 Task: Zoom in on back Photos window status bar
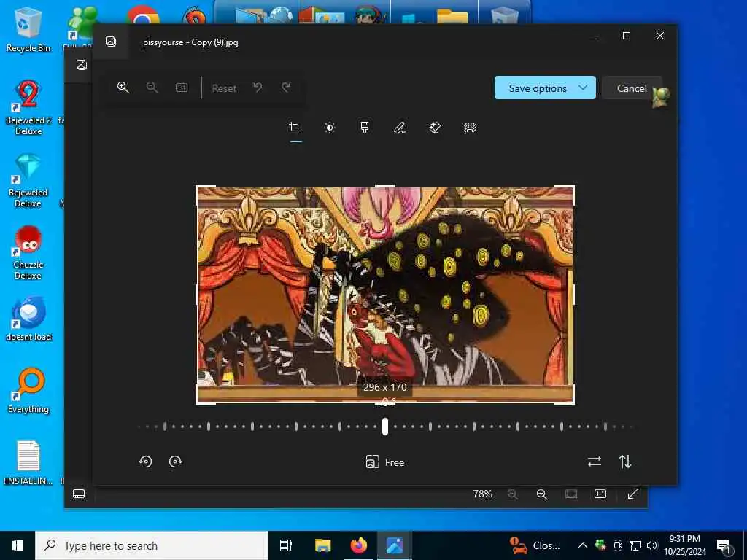[x=542, y=494]
